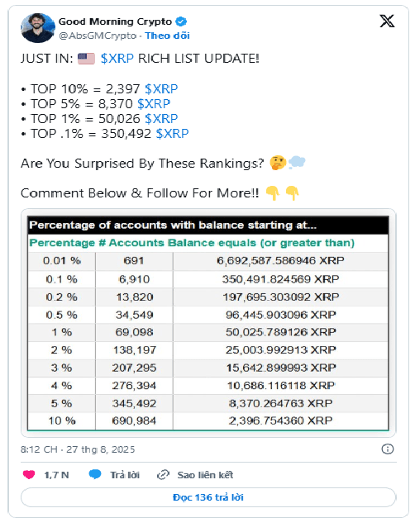Click the blue verified badge icon
415x532 pixels.
pos(181,21)
